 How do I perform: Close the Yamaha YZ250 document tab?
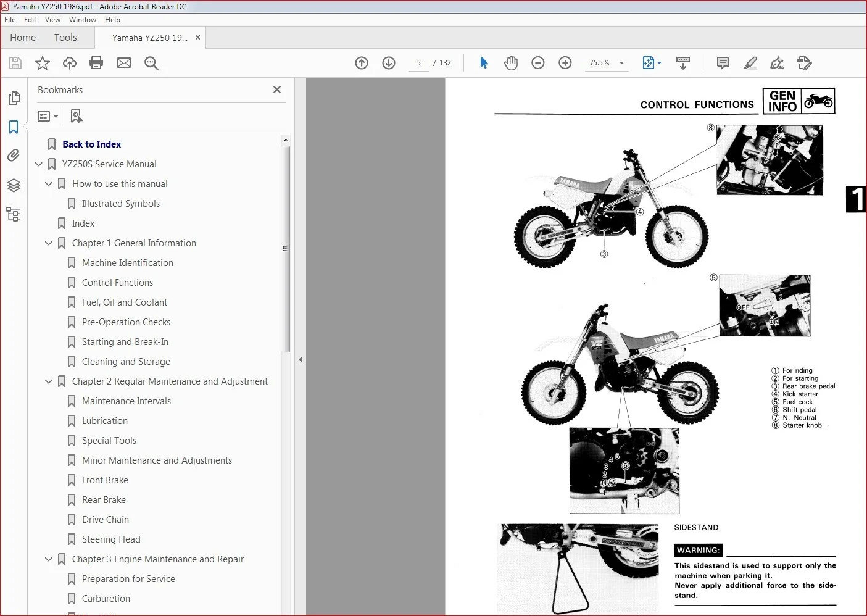point(197,38)
